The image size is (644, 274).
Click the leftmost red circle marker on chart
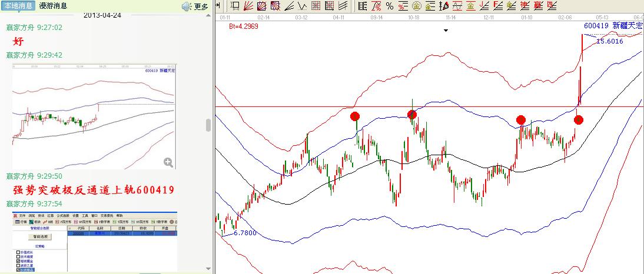pos(355,116)
